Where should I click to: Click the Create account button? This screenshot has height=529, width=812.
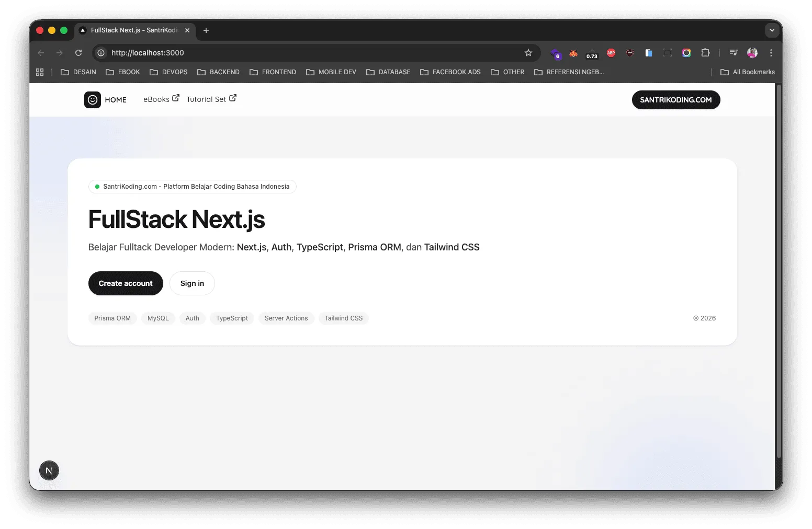[126, 283]
